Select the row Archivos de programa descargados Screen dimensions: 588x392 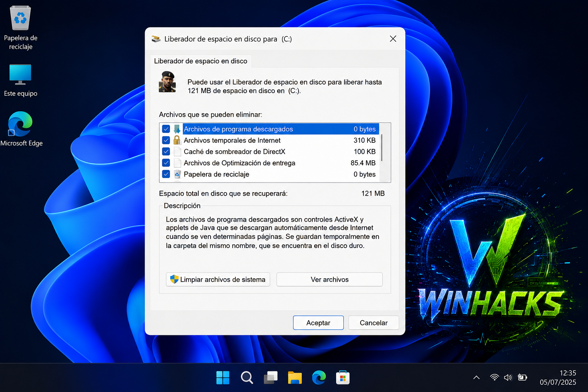click(270, 129)
